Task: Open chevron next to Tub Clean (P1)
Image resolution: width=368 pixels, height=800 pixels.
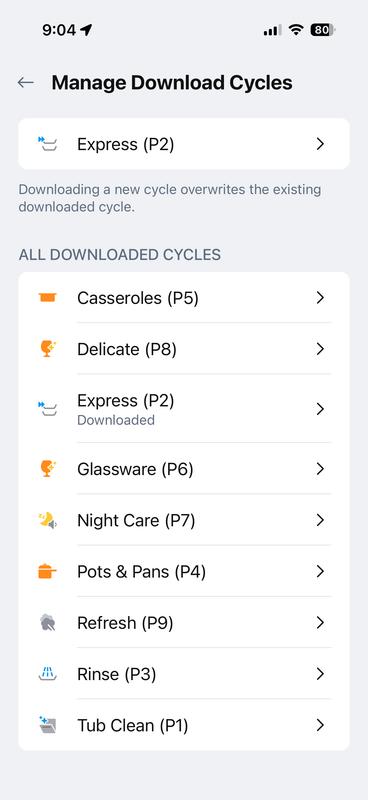Action: (x=320, y=725)
